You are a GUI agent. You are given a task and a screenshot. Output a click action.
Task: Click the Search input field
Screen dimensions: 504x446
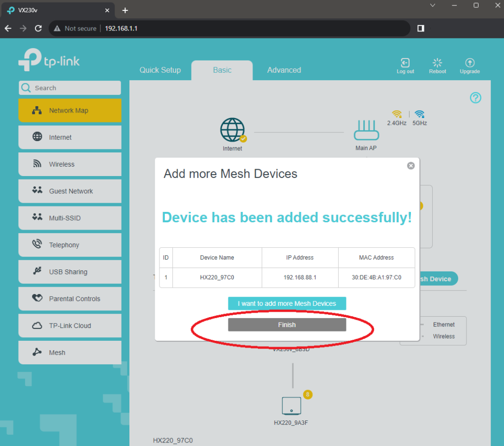[74, 88]
